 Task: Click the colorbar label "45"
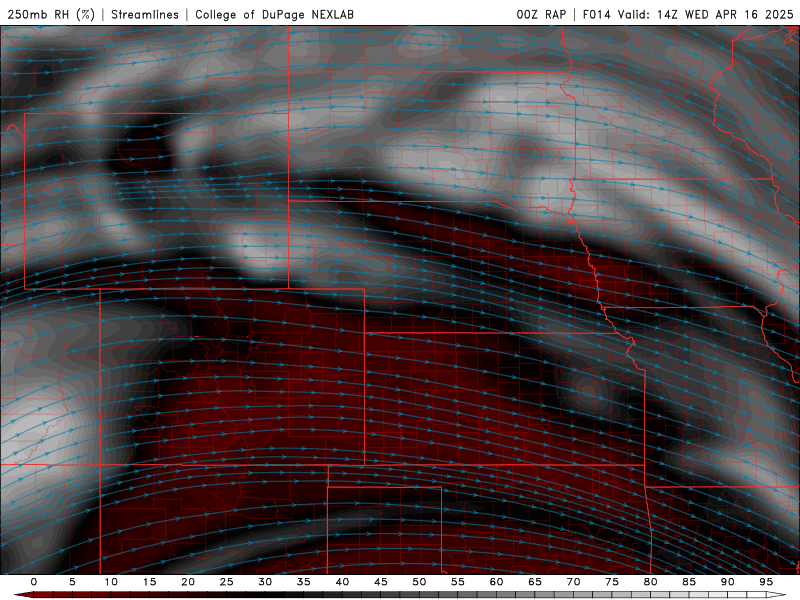click(x=381, y=582)
